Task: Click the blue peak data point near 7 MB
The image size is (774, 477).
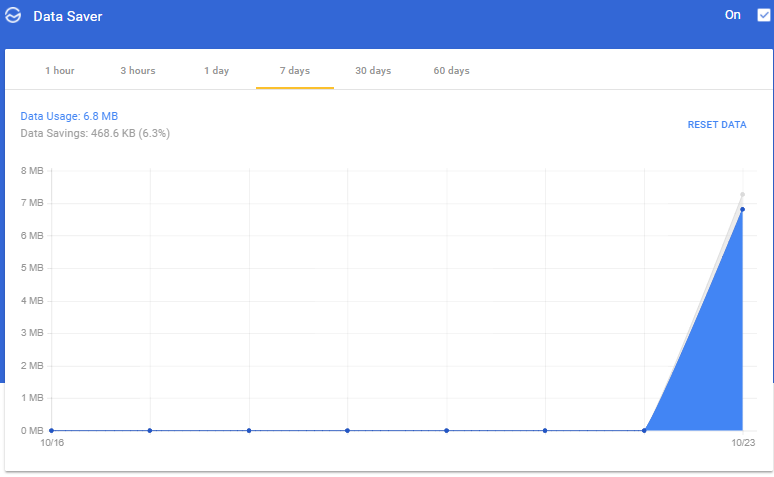Action: 742,209
